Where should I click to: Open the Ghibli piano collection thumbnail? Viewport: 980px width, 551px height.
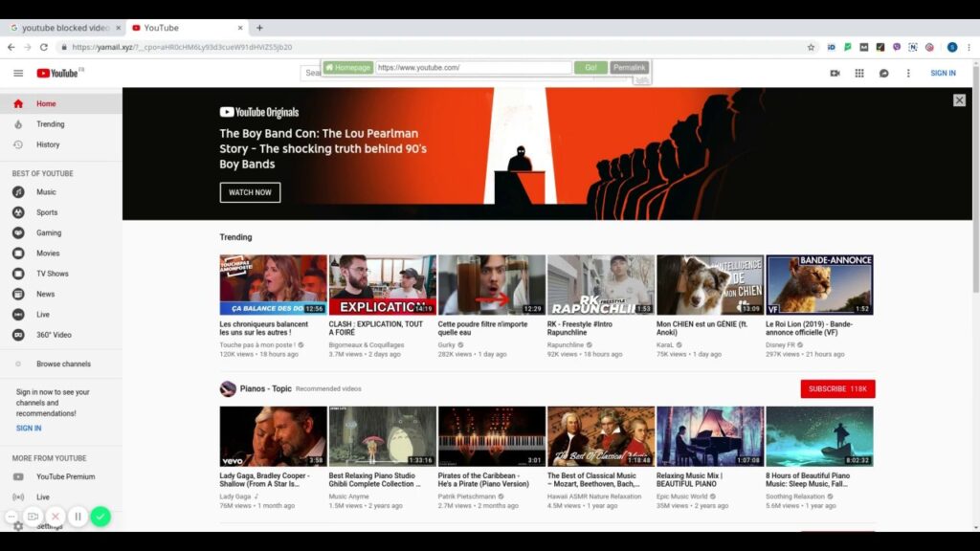tap(383, 436)
